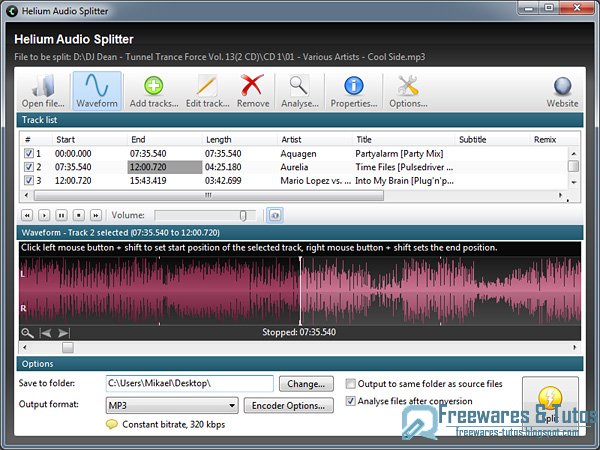Click in the Save to folder input field
The image size is (600, 450).
coord(189,383)
